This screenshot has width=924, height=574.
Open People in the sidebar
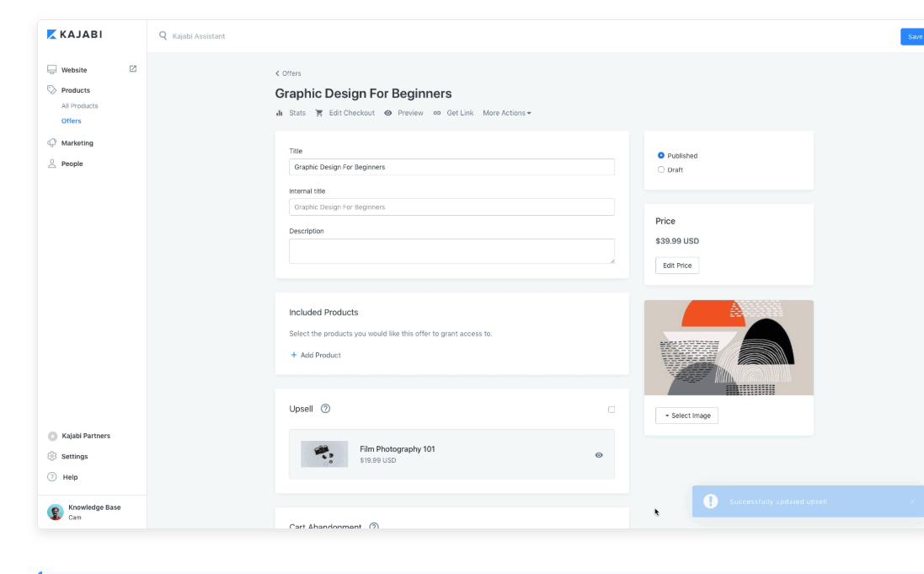point(72,164)
